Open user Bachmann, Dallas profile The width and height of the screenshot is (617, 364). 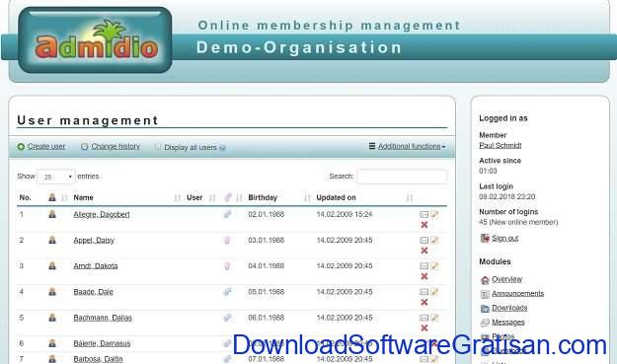tap(103, 318)
